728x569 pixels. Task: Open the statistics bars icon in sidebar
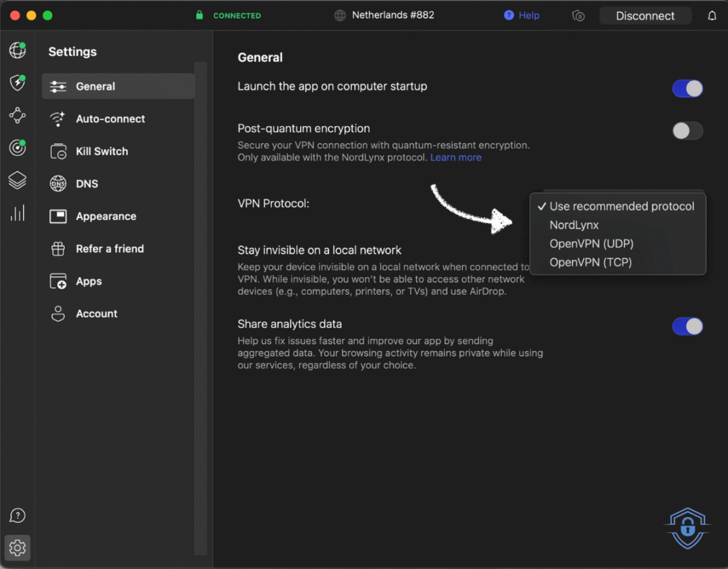[x=18, y=213]
